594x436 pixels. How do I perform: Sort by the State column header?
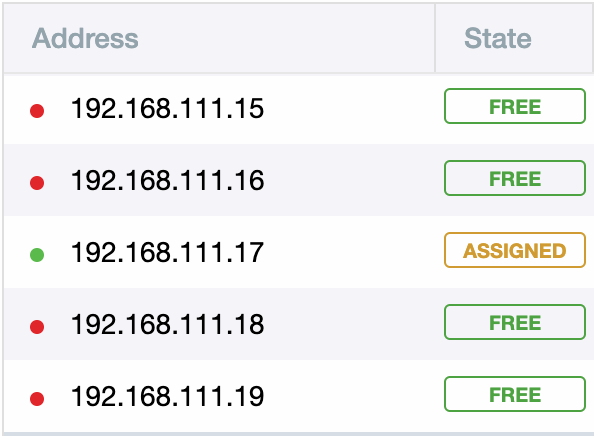tap(498, 38)
